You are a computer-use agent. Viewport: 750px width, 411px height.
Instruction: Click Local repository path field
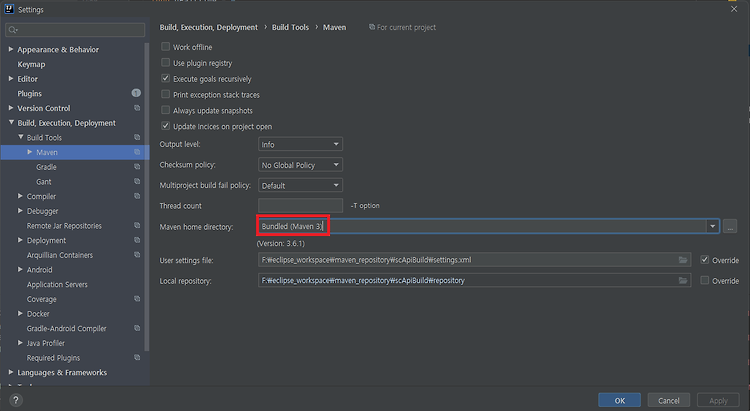point(474,280)
